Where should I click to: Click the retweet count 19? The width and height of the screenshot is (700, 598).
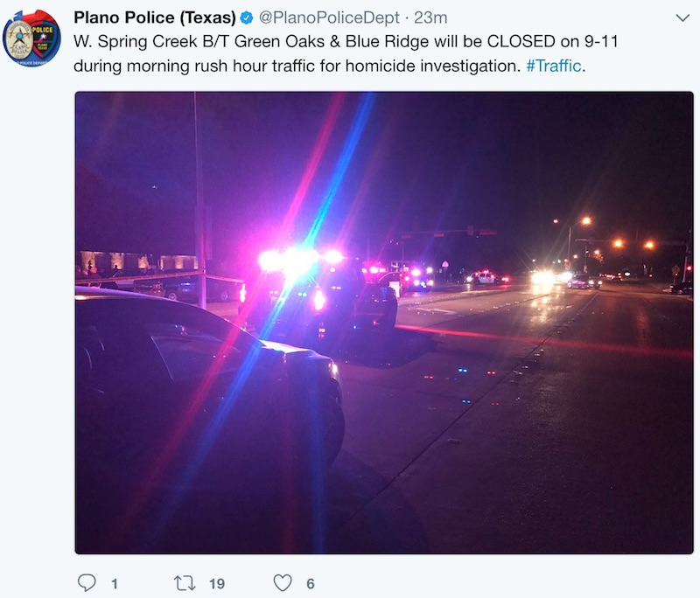217,584
